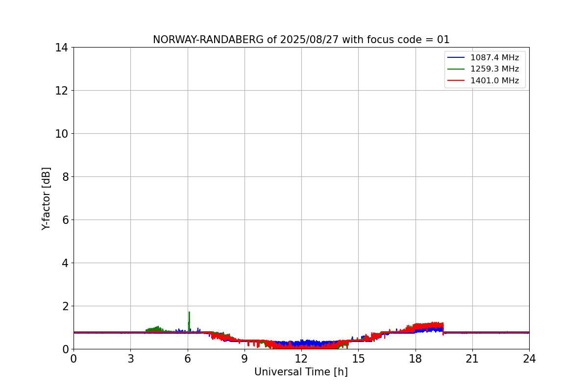
Task: Click y-axis tick label 8
Action: [x=65, y=177]
